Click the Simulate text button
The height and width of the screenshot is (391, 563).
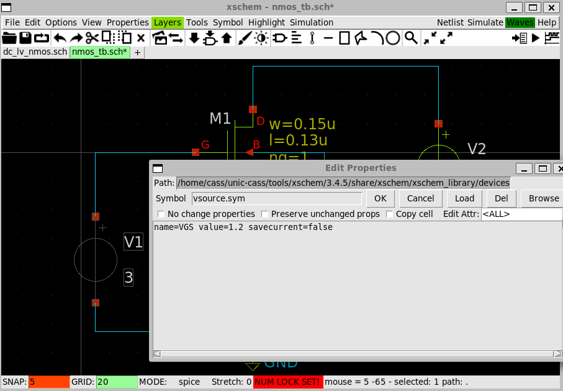coord(485,22)
